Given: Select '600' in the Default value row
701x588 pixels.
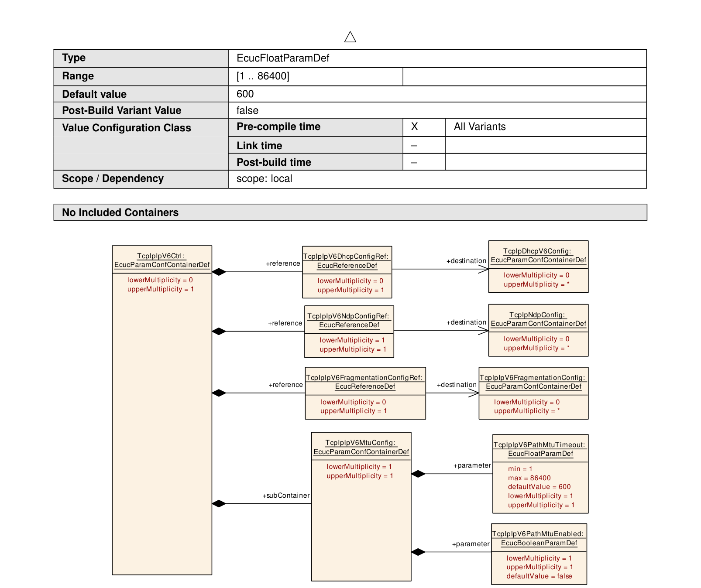Looking at the screenshot, I should [245, 94].
